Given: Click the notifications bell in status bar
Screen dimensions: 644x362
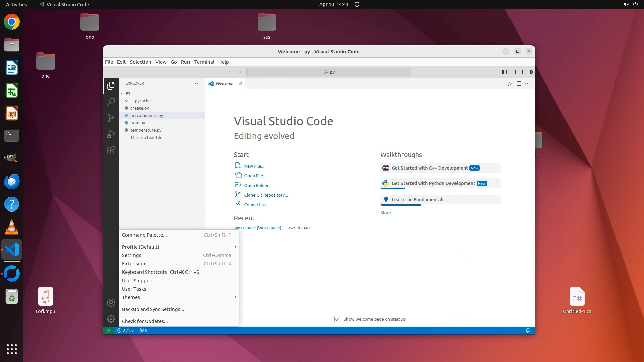Looking at the screenshot, I should (x=528, y=330).
